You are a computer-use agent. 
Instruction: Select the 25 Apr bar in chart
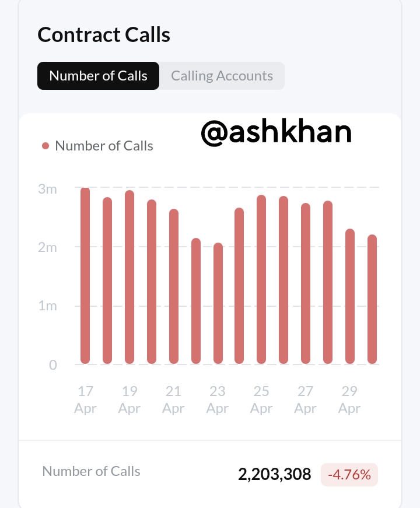(261, 279)
